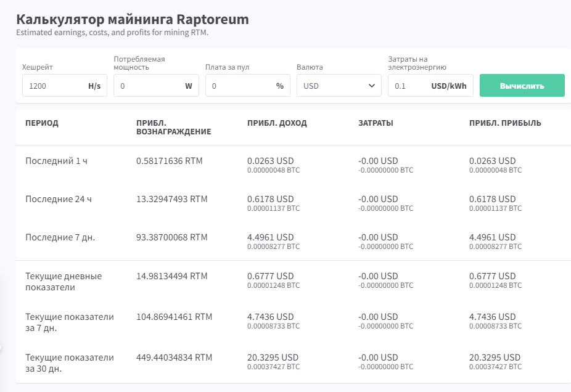The image size is (571, 392).
Task: Click the Хешрейт input field showing 1200
Action: (65, 86)
